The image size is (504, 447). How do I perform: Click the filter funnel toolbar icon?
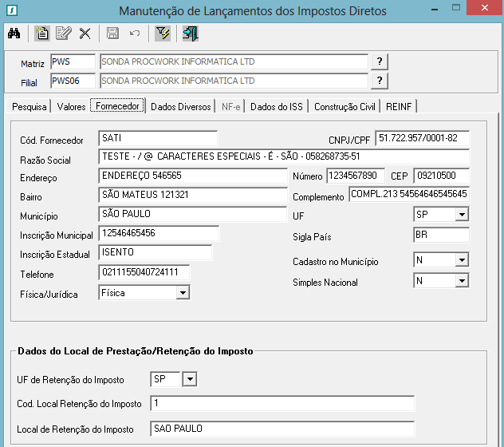[x=163, y=34]
